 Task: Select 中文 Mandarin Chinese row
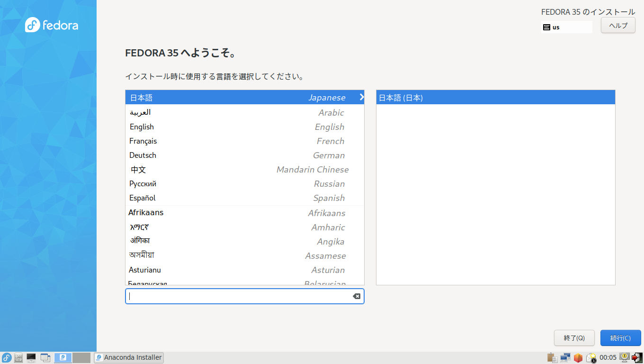(x=245, y=169)
